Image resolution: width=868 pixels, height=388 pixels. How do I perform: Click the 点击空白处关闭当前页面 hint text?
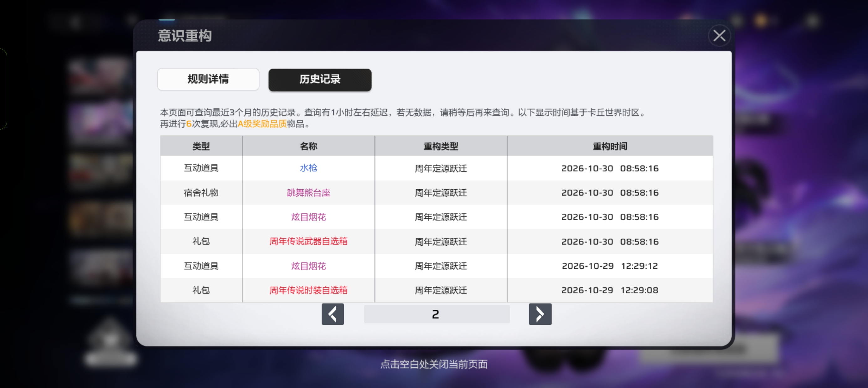434,364
